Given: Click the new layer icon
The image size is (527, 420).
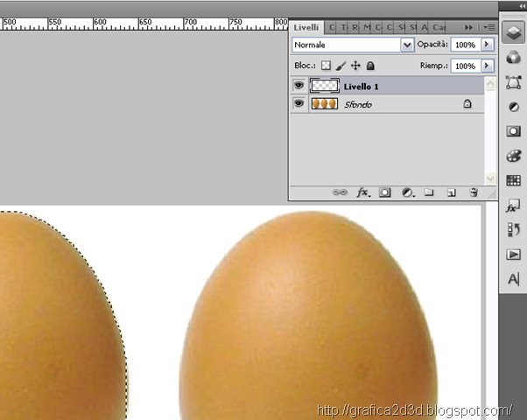Looking at the screenshot, I should pyautogui.click(x=451, y=192).
